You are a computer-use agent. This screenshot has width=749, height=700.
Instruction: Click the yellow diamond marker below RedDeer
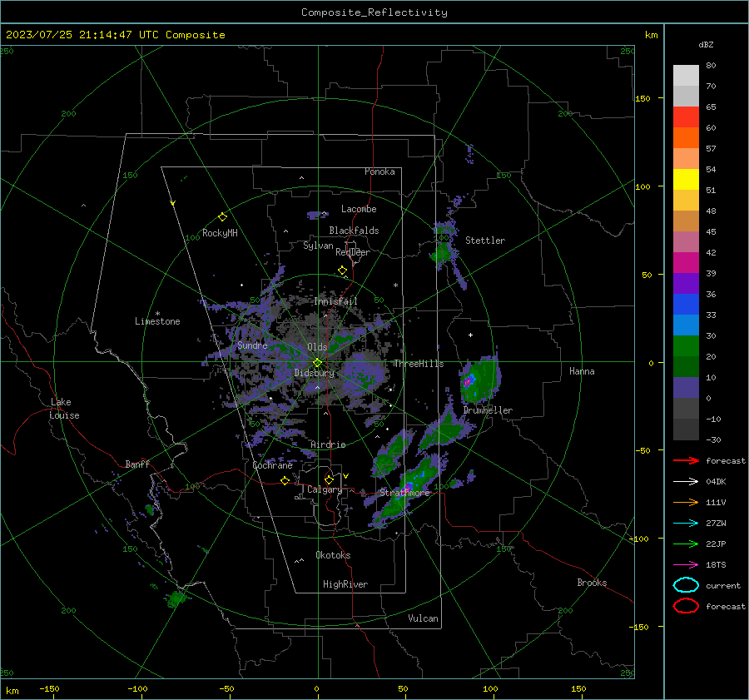[x=342, y=271]
